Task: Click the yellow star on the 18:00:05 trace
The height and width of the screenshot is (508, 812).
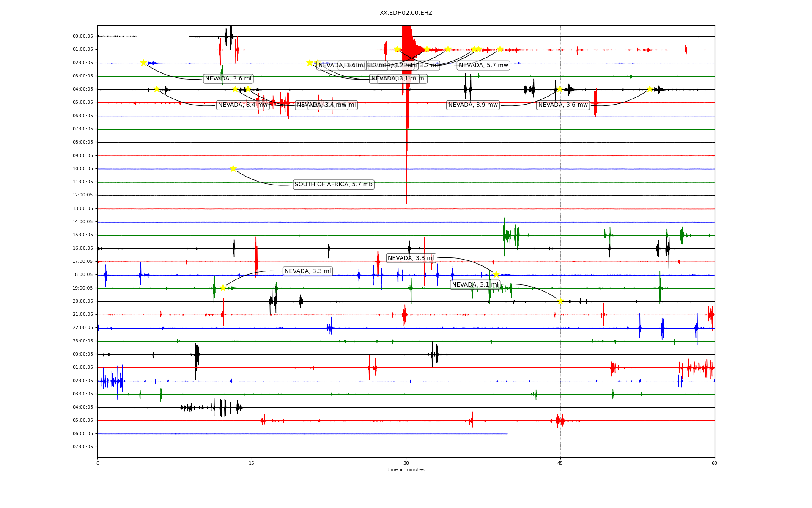Action: (x=496, y=274)
